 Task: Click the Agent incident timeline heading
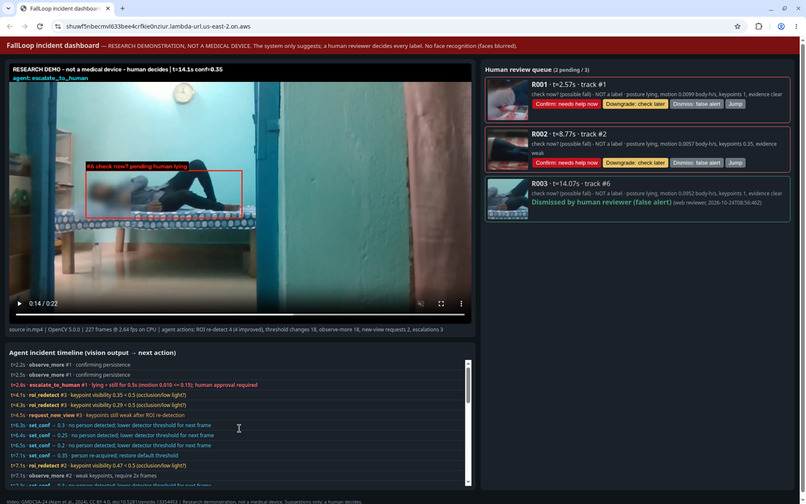click(x=93, y=353)
